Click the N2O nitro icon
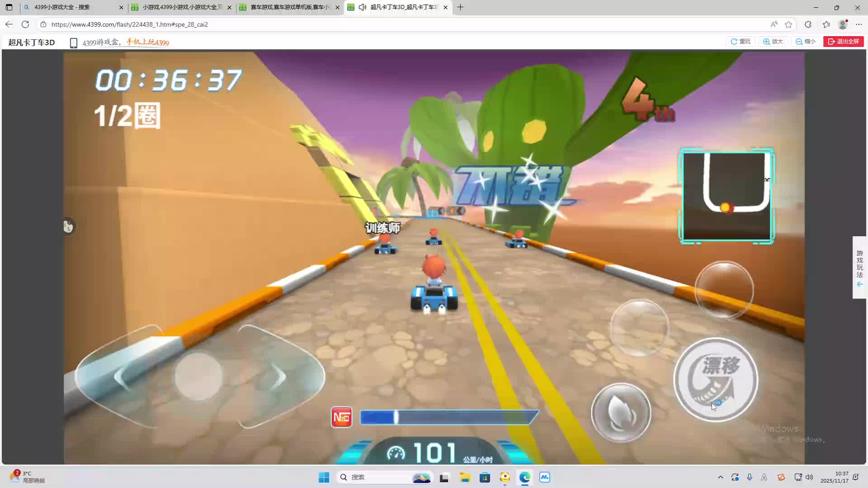Image resolution: width=868 pixels, height=488 pixels. 341,418
